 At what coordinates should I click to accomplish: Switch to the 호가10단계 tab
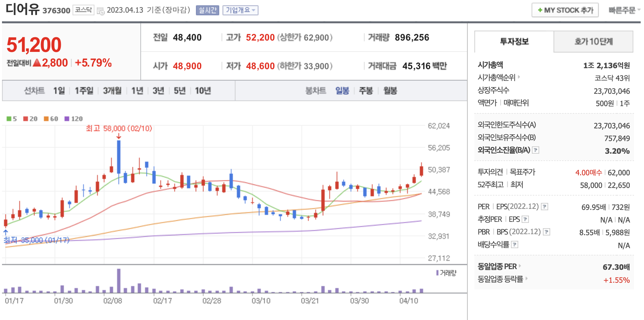point(593,42)
